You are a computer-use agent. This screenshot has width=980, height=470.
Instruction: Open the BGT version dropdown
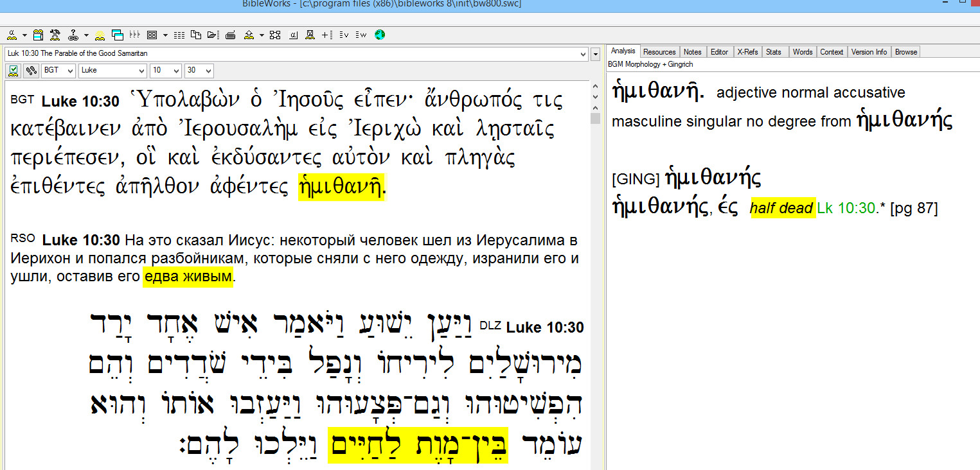pyautogui.click(x=58, y=71)
